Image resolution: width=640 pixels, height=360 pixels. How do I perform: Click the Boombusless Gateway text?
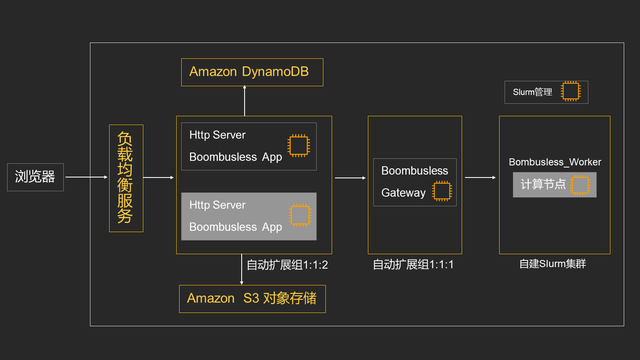click(415, 182)
